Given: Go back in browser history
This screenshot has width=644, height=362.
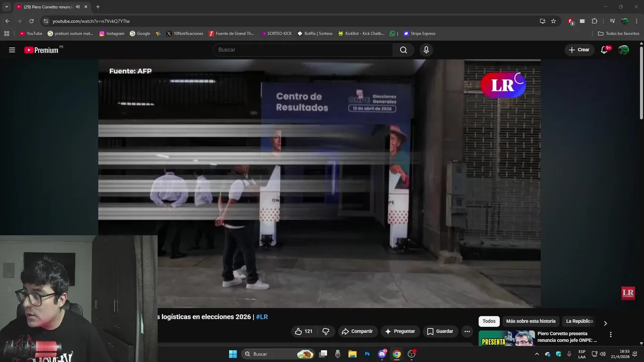Looking at the screenshot, I should pos(7,21).
